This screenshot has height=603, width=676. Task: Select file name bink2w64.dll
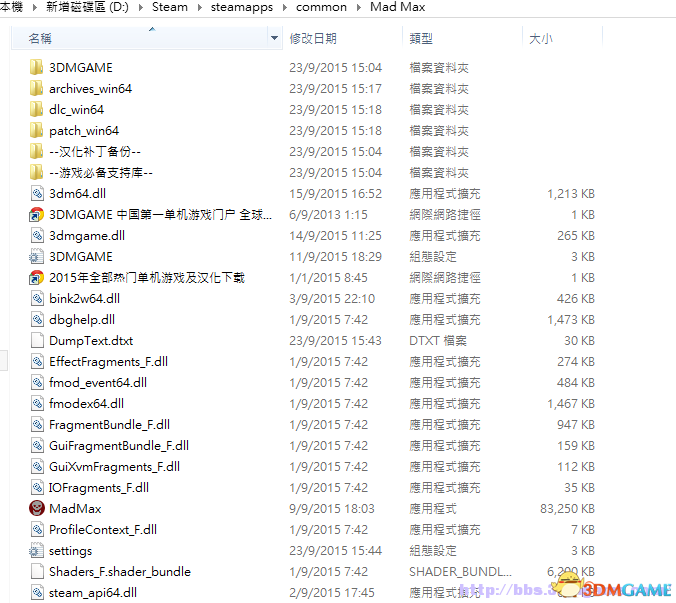84,298
